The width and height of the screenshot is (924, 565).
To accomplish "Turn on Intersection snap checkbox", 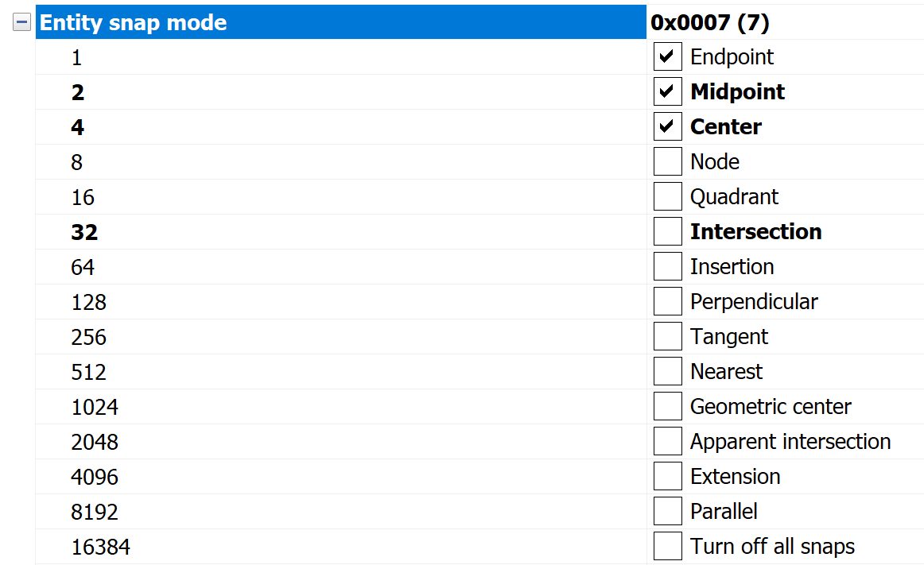I will (667, 232).
